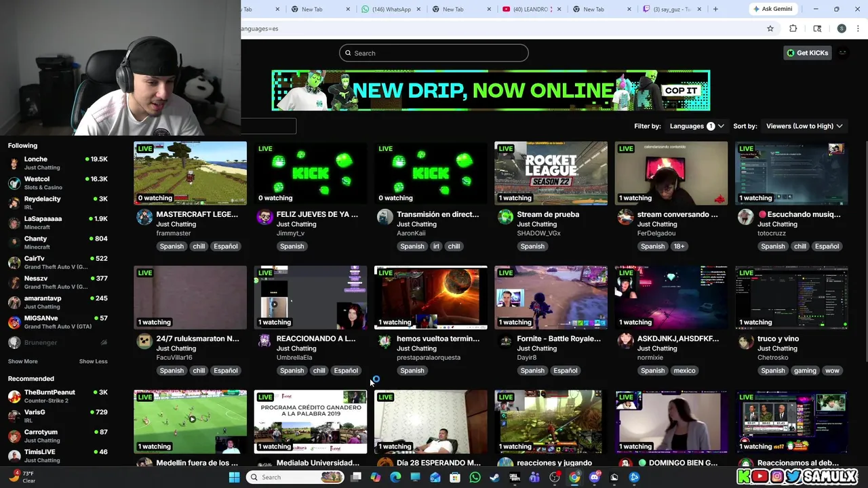Close the (146) WhatsApp tab
868x488 pixels.
[x=419, y=9]
